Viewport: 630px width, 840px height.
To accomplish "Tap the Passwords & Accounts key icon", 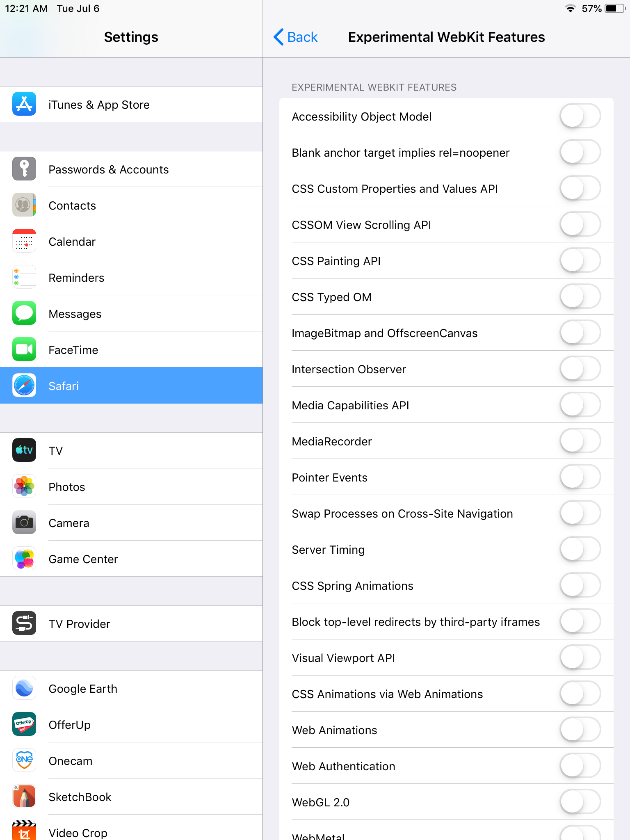I will click(24, 169).
